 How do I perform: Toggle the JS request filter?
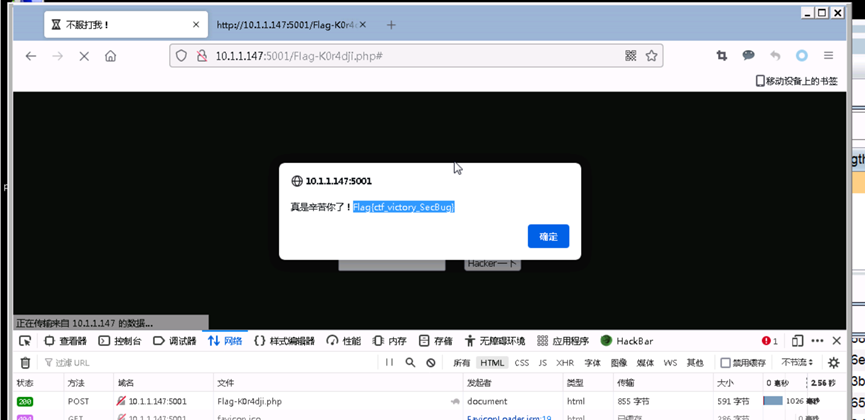click(543, 363)
